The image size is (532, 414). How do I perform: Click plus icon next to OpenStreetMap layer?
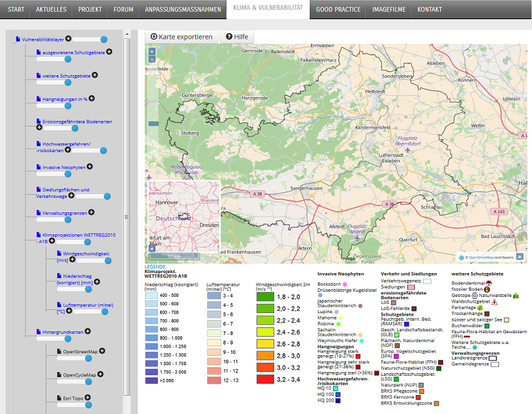click(x=103, y=351)
